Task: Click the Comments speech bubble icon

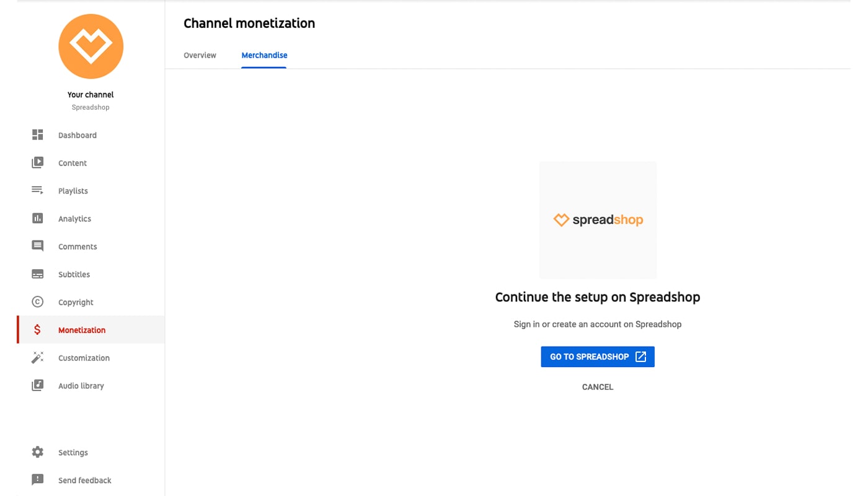Action: [x=38, y=246]
